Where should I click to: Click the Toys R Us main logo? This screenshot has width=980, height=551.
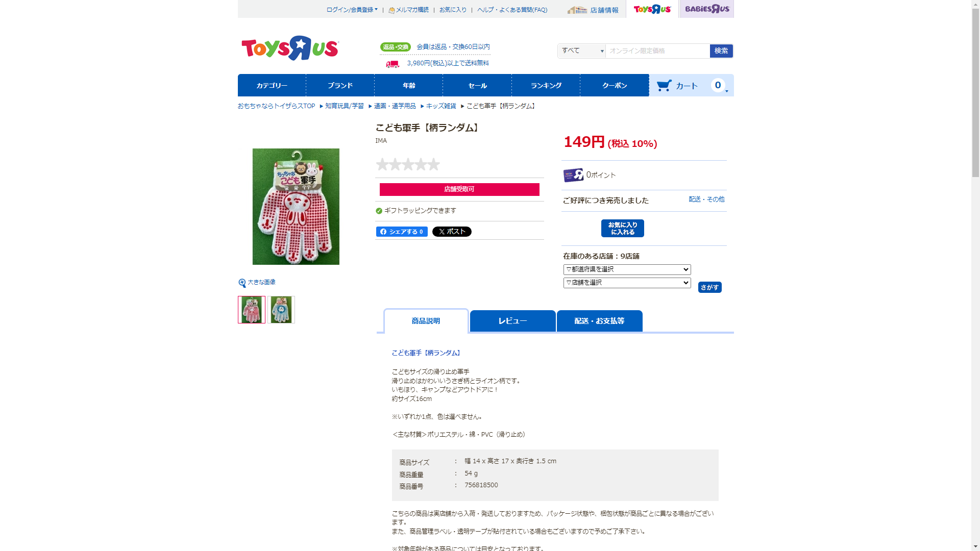290,48
